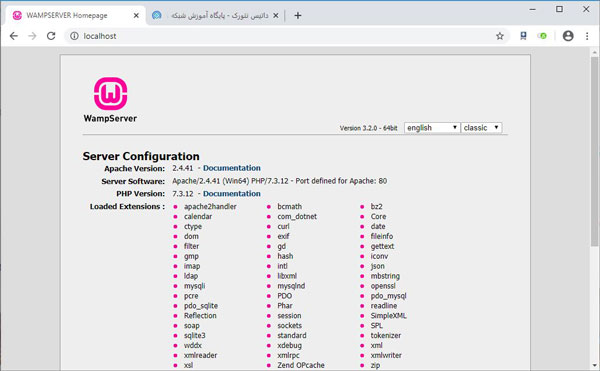Switch to the Persian-titled second tab
The height and width of the screenshot is (371, 600).
(217, 16)
